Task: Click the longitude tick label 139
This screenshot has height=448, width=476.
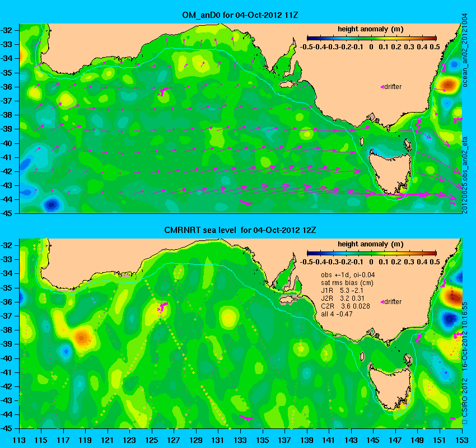Action: pyautogui.click(x=307, y=440)
